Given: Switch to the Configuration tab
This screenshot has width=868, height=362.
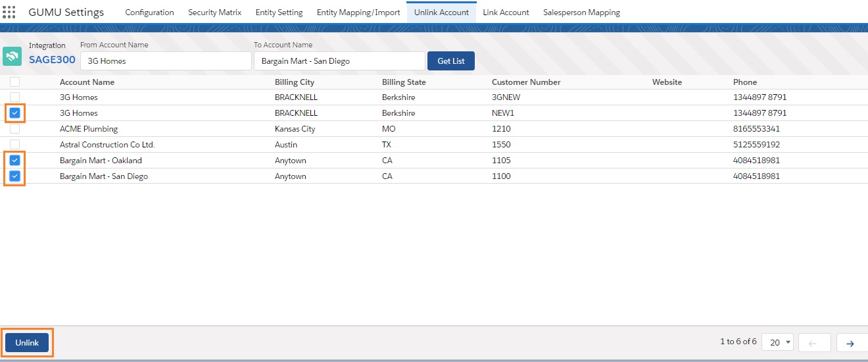Looking at the screenshot, I should 149,13.
